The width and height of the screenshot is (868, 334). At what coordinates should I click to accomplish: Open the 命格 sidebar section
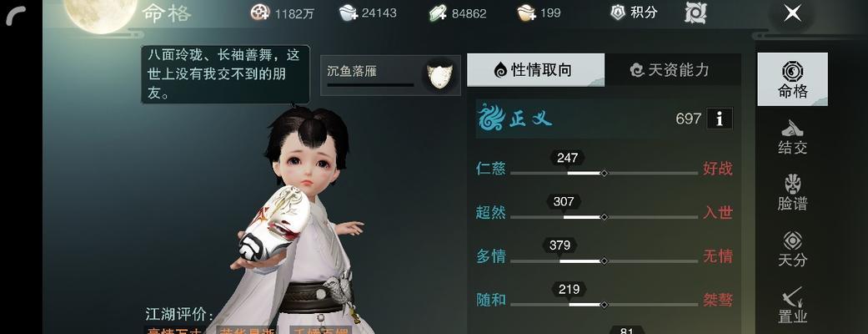click(x=792, y=79)
